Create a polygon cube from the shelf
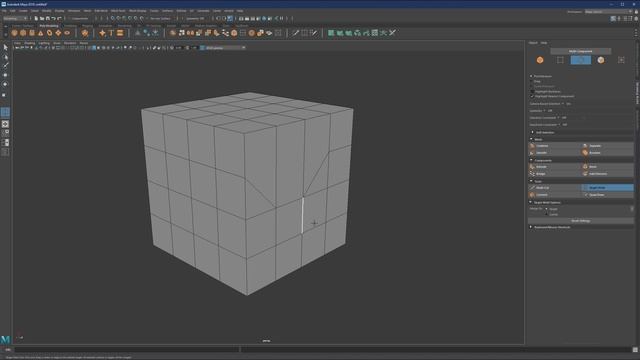 point(23,33)
